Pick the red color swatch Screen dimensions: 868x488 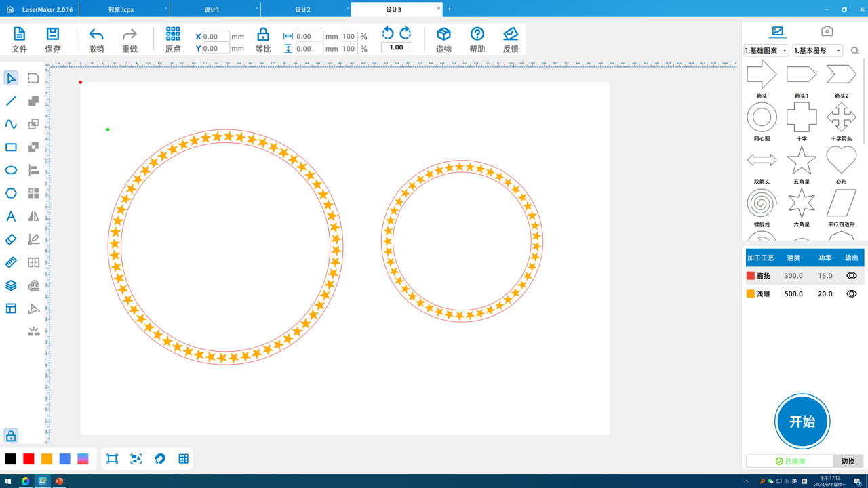pyautogui.click(x=28, y=459)
